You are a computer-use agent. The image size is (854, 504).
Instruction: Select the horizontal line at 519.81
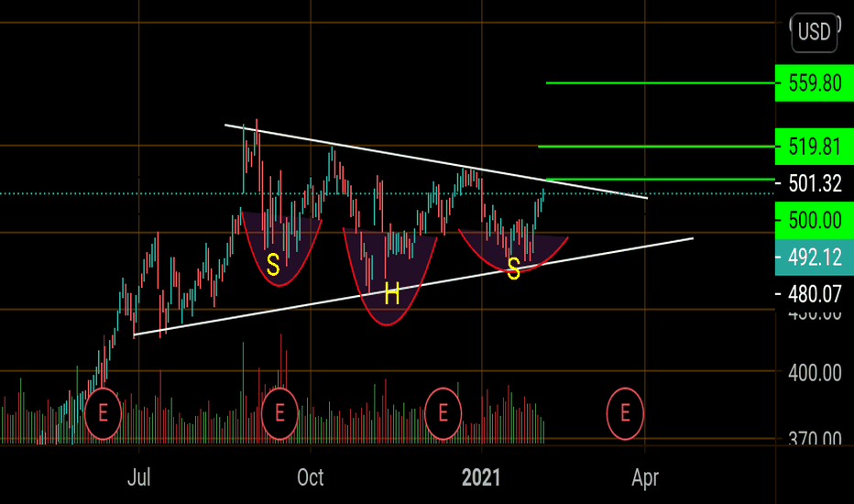coord(656,147)
